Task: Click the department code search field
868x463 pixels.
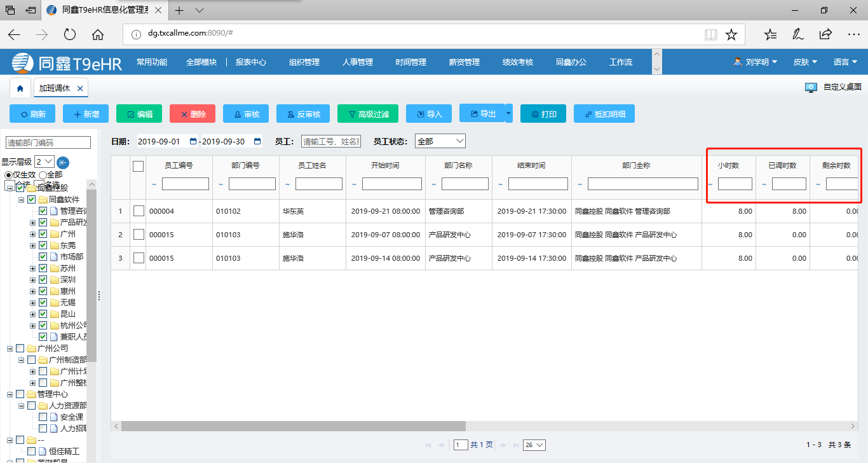Action: (48, 142)
